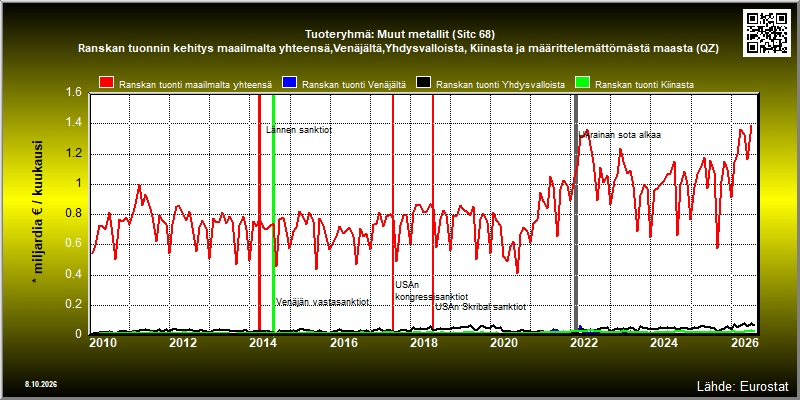The height and width of the screenshot is (400, 800).
Task: Click the blue legend swatch for Venäjältä
Action: point(290,83)
